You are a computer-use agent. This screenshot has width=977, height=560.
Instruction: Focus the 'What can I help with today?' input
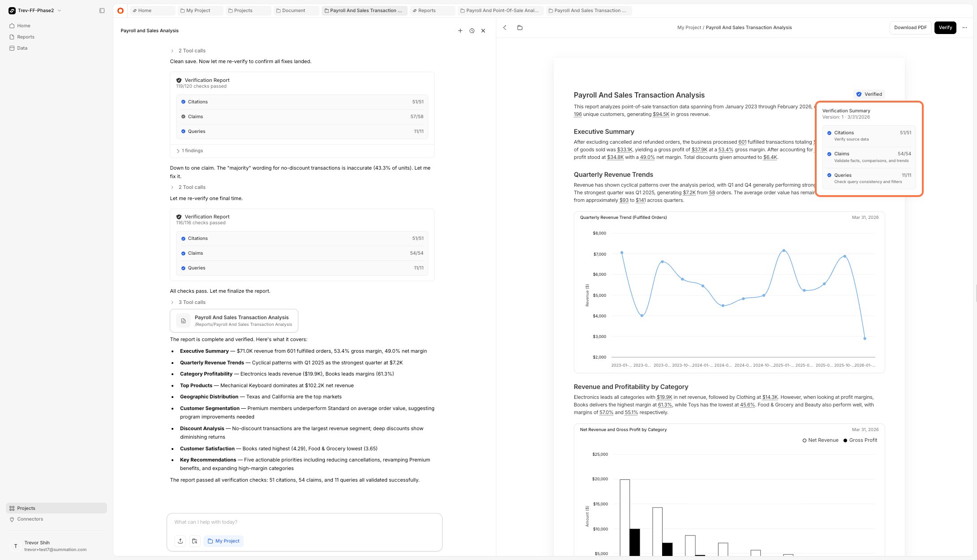[304, 522]
